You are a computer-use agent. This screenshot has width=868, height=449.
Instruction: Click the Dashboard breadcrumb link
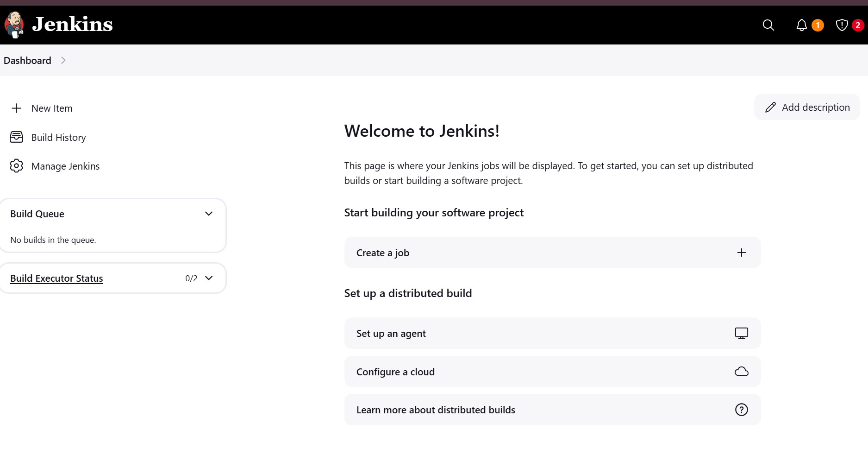point(27,61)
